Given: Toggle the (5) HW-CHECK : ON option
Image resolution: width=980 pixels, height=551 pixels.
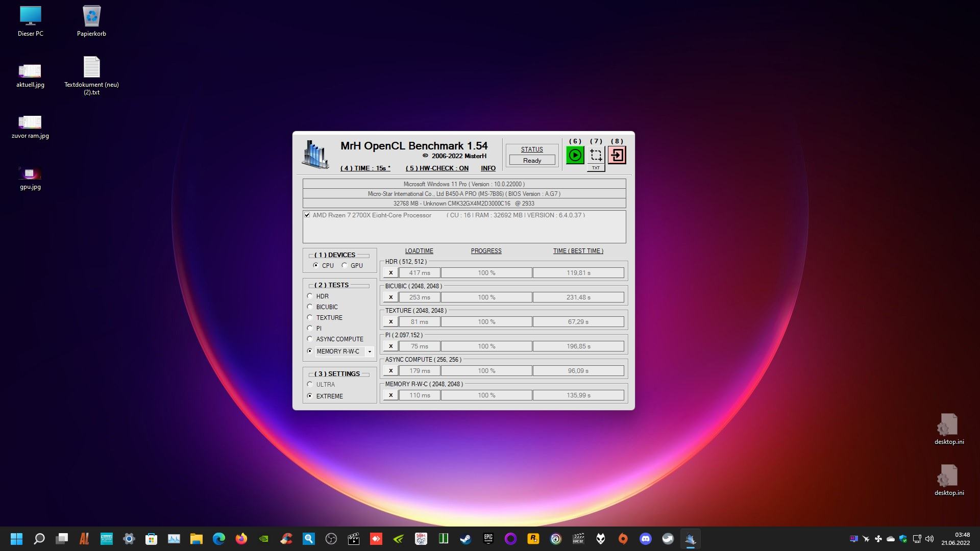Looking at the screenshot, I should [437, 168].
